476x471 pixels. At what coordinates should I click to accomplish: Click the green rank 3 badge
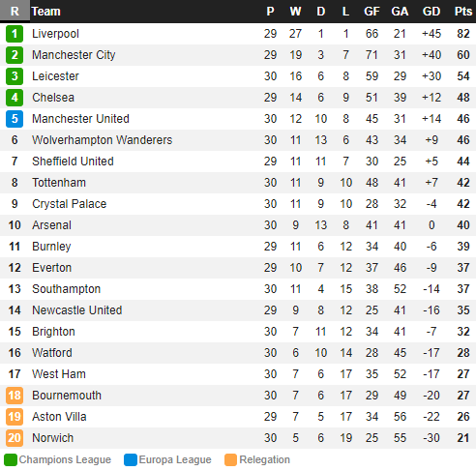(15, 76)
